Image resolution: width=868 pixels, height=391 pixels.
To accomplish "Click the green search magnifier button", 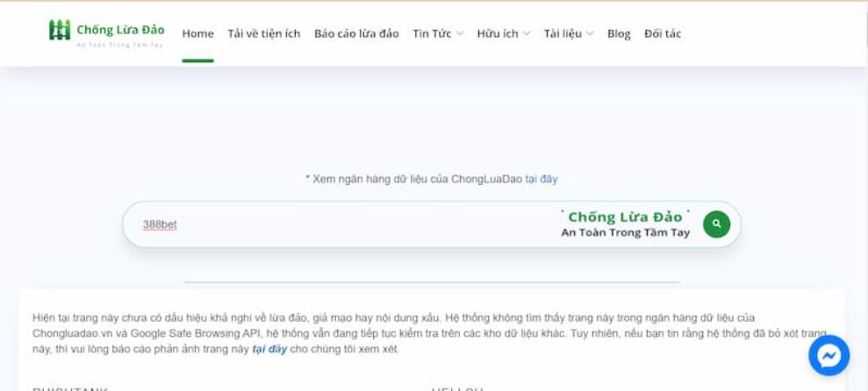I will coord(716,224).
